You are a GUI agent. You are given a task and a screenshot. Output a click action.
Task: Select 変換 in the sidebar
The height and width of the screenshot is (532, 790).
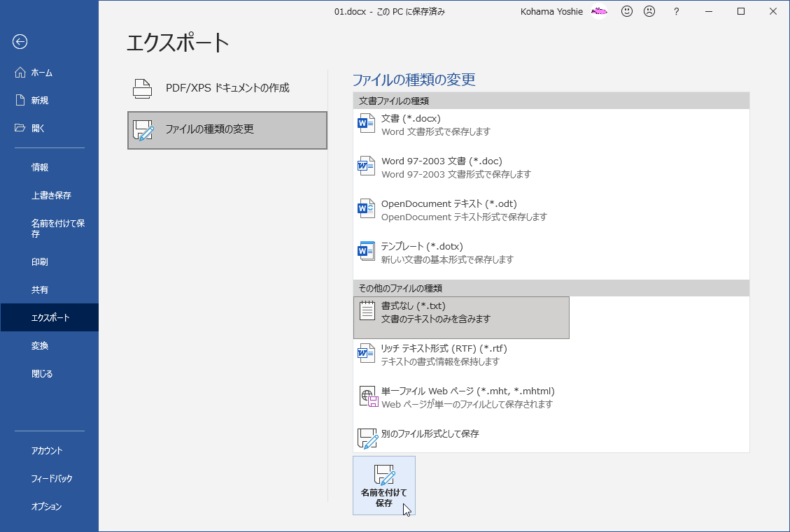50,346
